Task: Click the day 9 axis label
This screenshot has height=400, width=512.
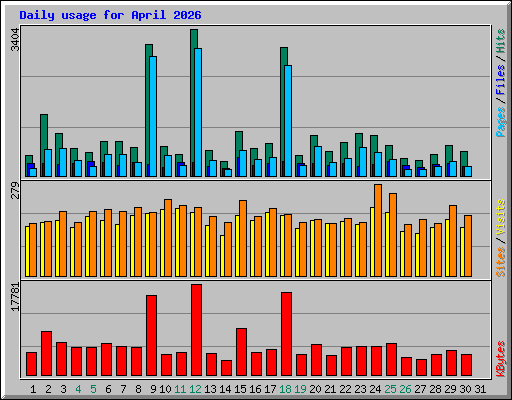Action: coord(153,389)
